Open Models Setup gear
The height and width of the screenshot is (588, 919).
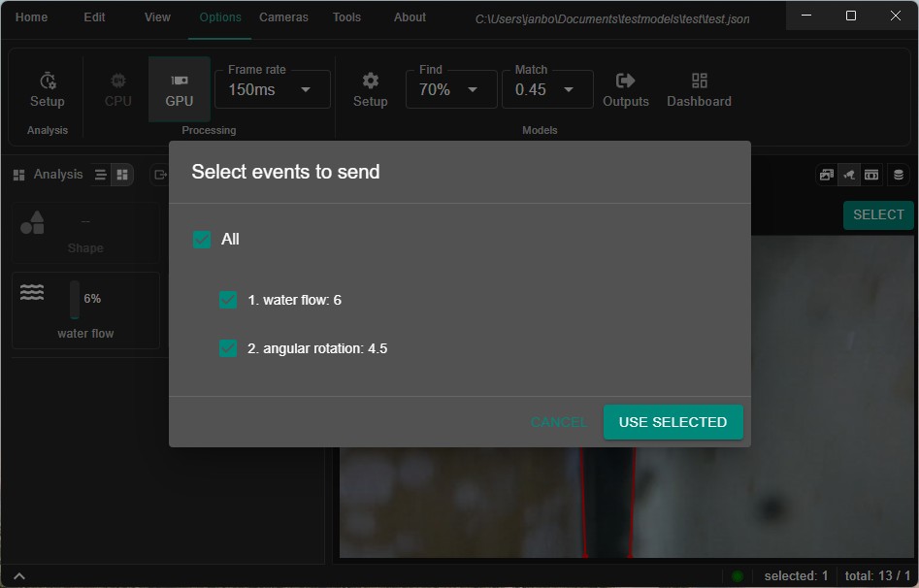[x=371, y=89]
